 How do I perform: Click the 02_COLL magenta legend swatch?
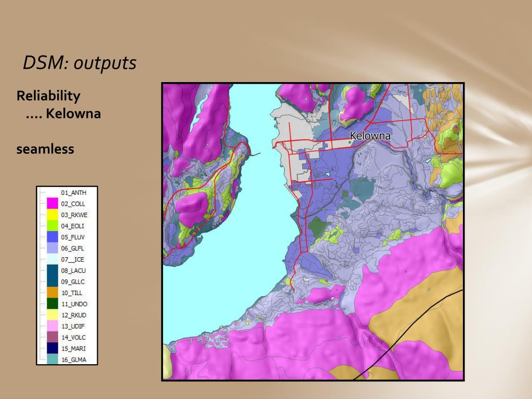pyautogui.click(x=52, y=204)
